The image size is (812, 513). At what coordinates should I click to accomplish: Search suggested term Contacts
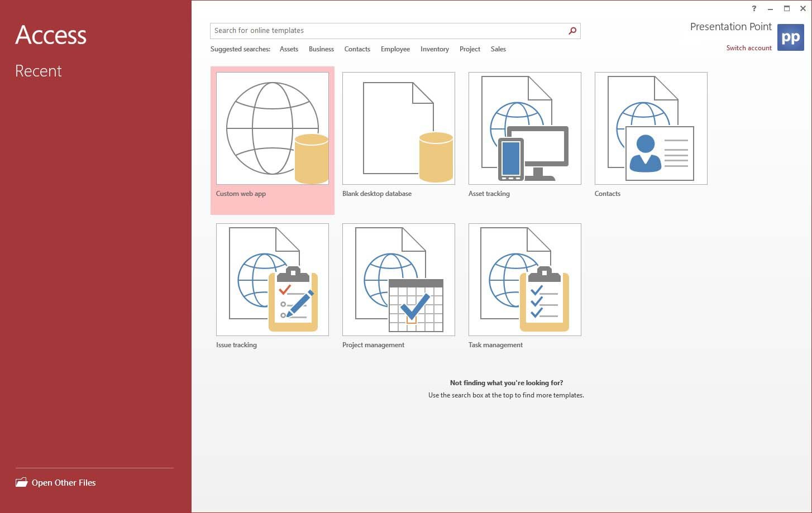pos(357,49)
